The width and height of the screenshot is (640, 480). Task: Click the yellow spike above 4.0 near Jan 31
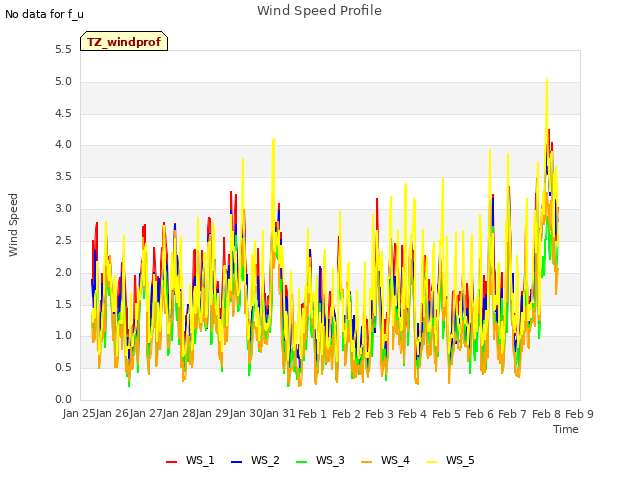tap(273, 141)
